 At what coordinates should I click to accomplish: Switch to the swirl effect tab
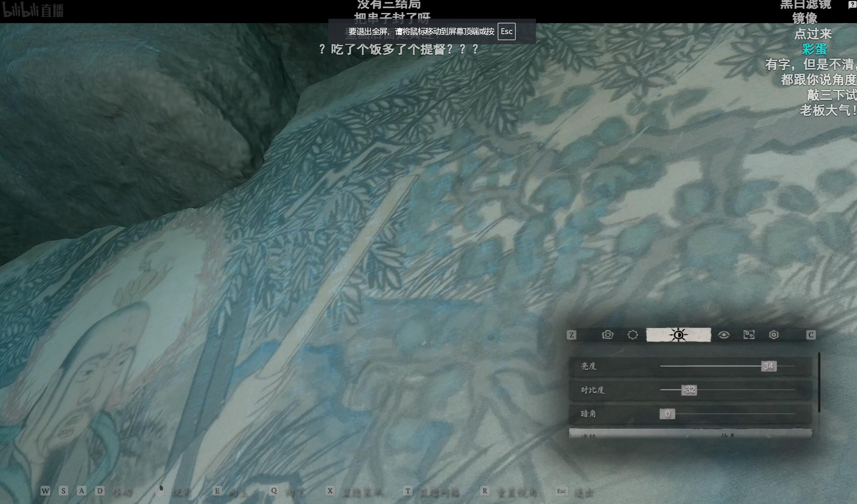(x=632, y=335)
